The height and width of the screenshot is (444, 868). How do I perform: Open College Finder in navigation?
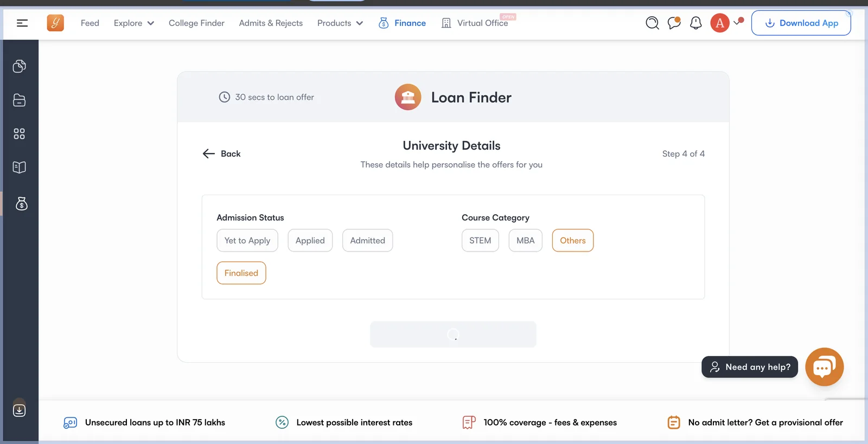click(x=196, y=23)
